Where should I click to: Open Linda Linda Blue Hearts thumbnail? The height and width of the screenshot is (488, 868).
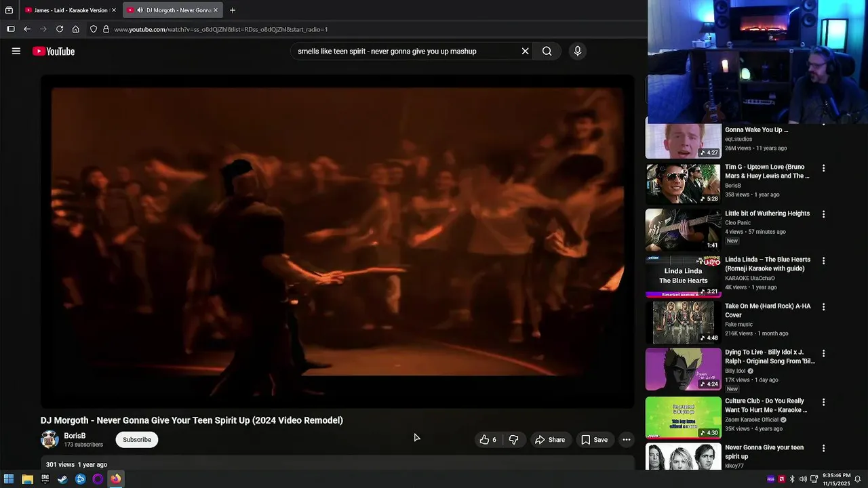(683, 276)
